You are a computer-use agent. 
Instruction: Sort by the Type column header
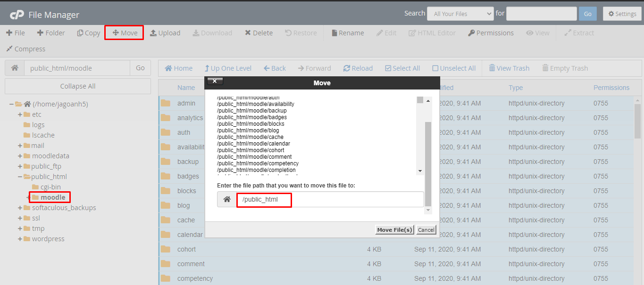point(516,88)
